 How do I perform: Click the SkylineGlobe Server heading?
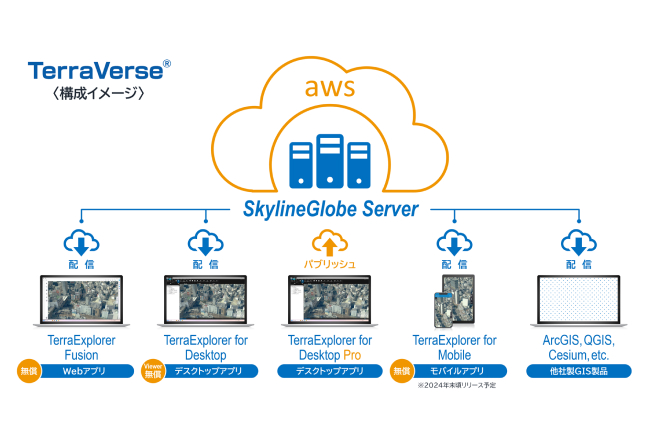[329, 211]
